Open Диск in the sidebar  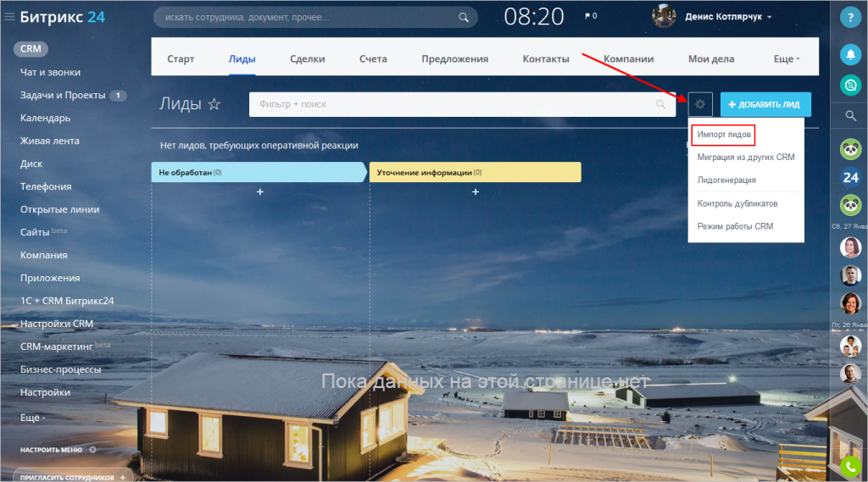pos(31,163)
